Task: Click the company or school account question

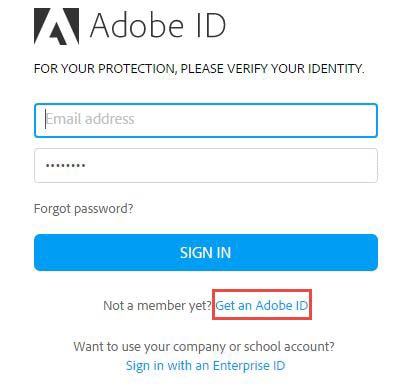Action: (x=204, y=346)
